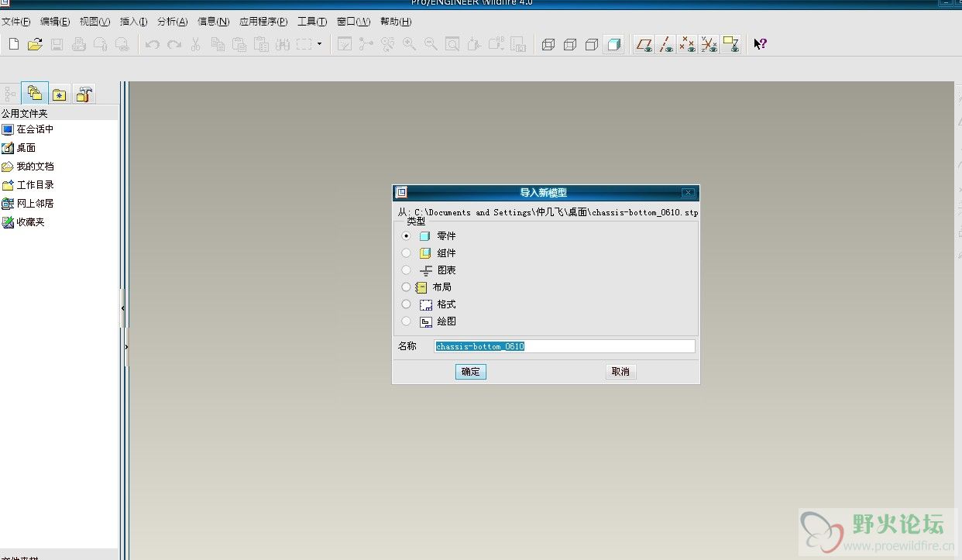Open the Favorites navigator tab
The height and width of the screenshot is (560, 962).
60,94
